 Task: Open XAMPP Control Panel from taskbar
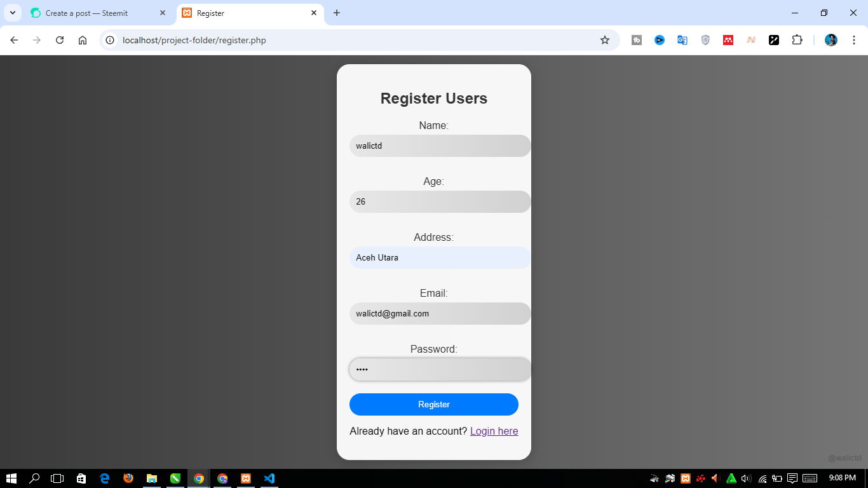246,478
